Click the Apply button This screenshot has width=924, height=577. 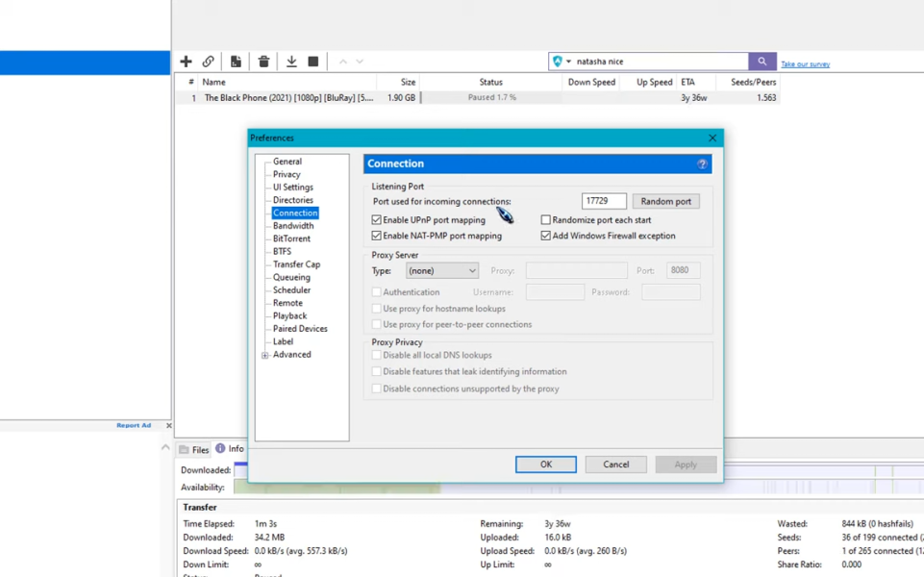[686, 464]
